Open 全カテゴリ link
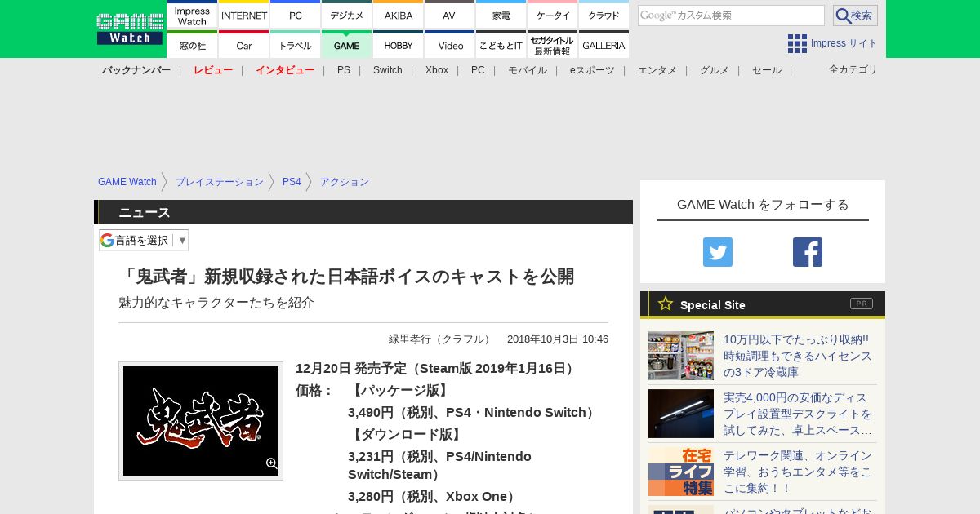Image resolution: width=980 pixels, height=514 pixels. (853, 69)
